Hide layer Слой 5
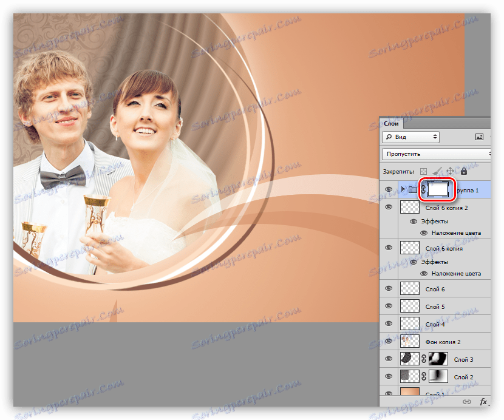This screenshot has height=420, width=504. point(389,306)
